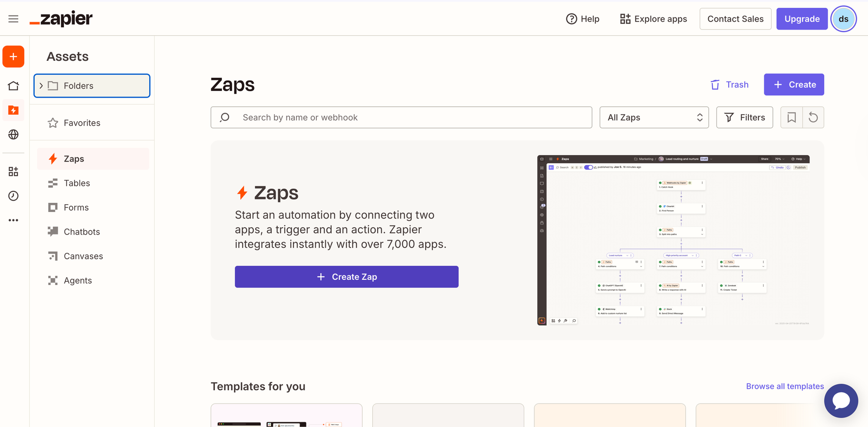Open the chat support bubble
Image resolution: width=868 pixels, height=427 pixels.
(841, 401)
